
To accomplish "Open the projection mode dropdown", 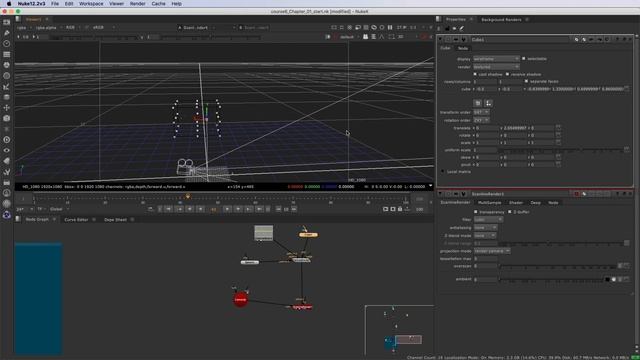I will tap(492, 251).
